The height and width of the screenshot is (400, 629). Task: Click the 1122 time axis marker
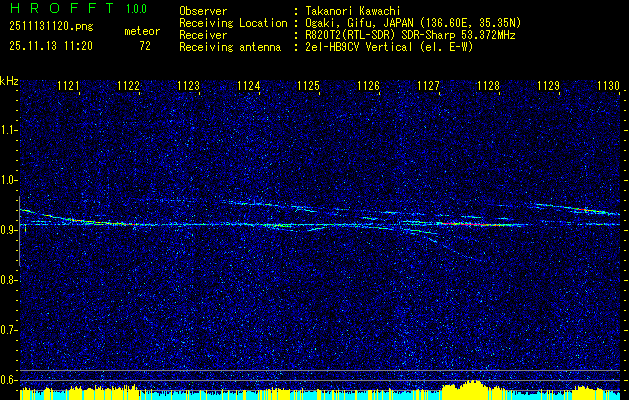[128, 85]
